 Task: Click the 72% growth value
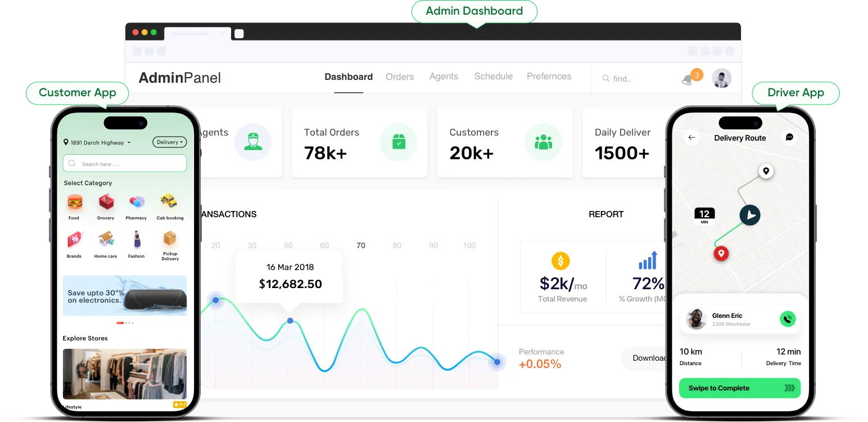tap(648, 283)
